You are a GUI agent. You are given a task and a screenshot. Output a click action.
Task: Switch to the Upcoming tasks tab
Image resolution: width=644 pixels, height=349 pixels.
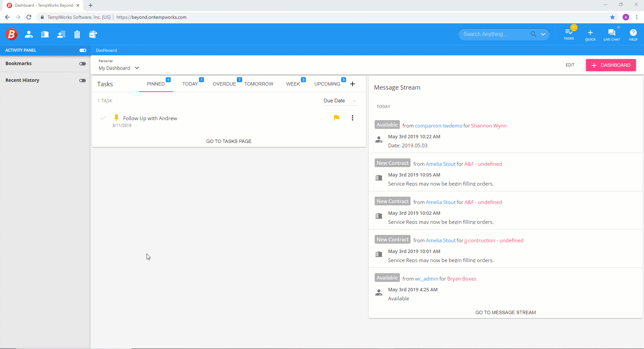pyautogui.click(x=327, y=84)
